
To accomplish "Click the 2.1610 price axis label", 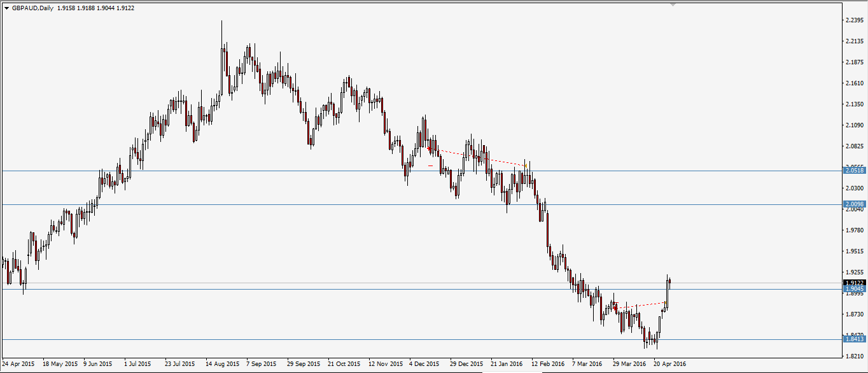I will tap(855, 83).
